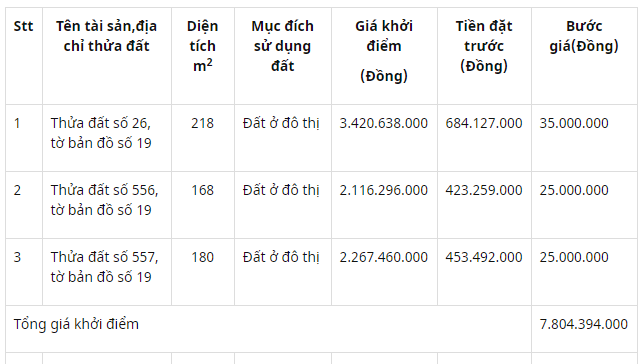Select the area value 168

202,190
